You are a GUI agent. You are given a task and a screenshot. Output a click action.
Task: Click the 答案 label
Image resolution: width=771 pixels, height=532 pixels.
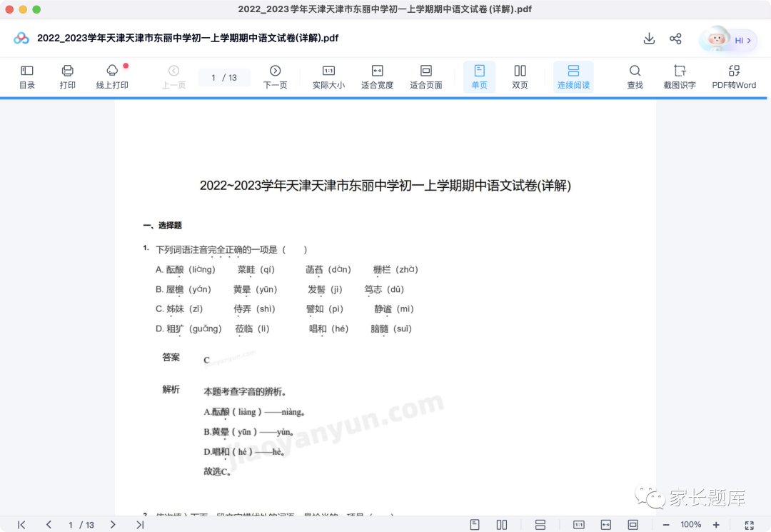171,357
